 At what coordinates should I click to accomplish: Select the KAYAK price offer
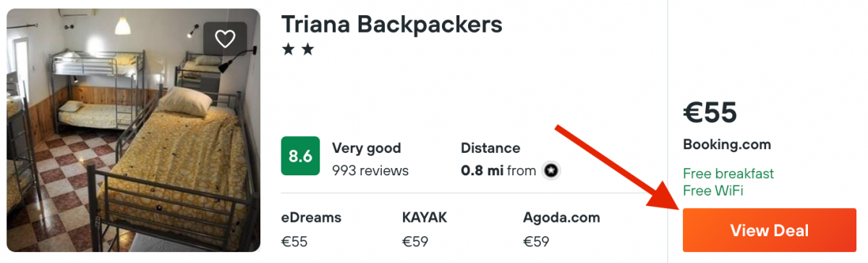click(x=425, y=230)
